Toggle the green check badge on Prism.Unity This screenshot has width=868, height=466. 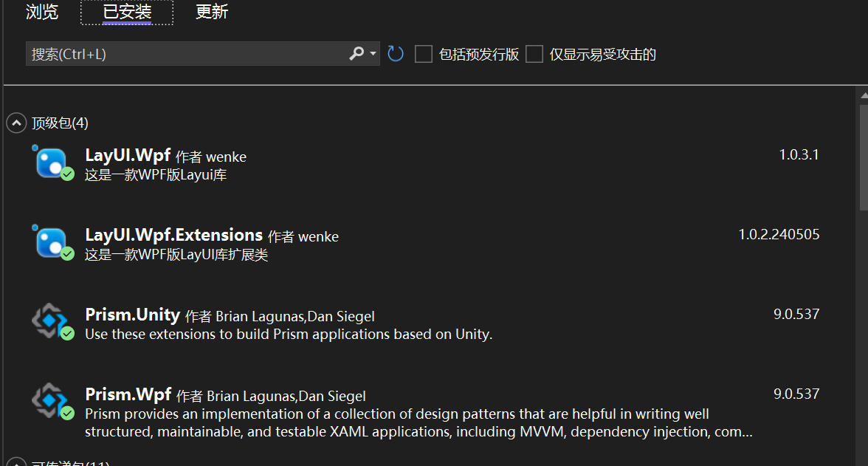point(67,335)
